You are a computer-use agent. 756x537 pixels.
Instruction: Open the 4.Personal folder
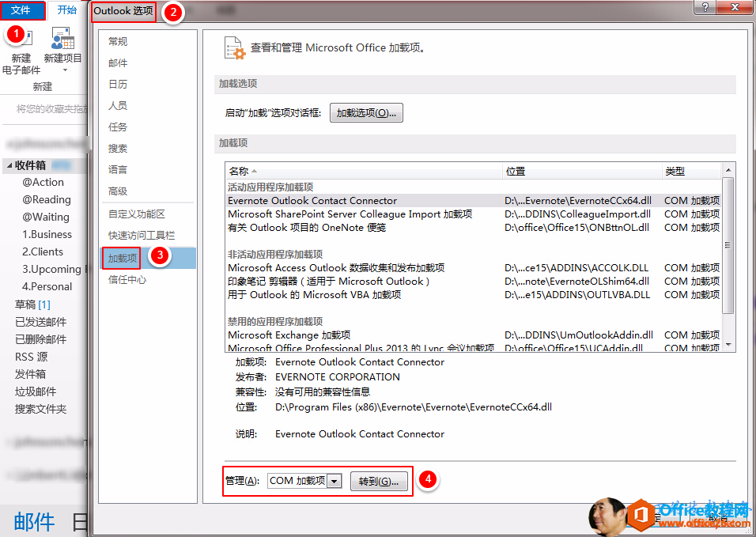tap(47, 286)
